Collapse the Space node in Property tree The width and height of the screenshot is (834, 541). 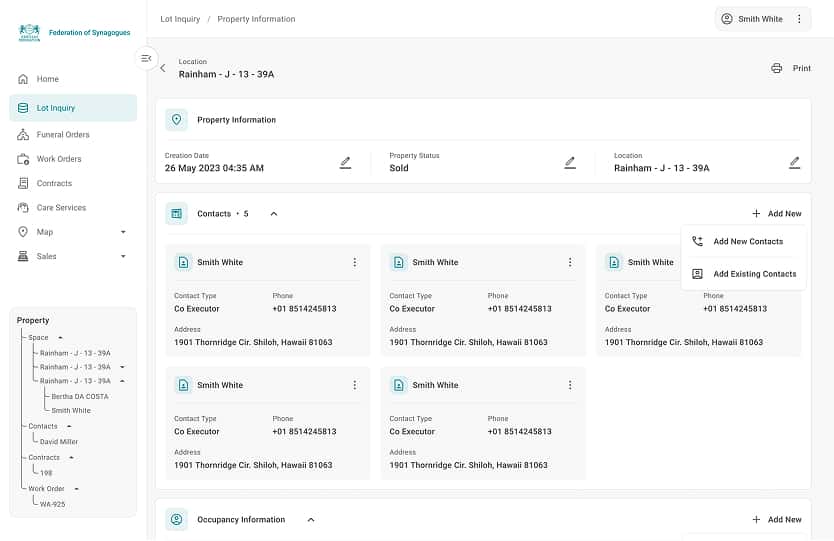pyautogui.click(x=60, y=338)
